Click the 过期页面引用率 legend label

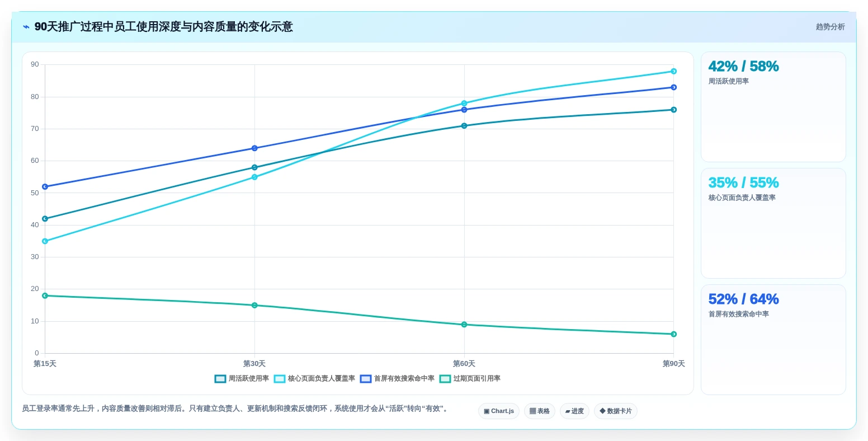pyautogui.click(x=477, y=379)
